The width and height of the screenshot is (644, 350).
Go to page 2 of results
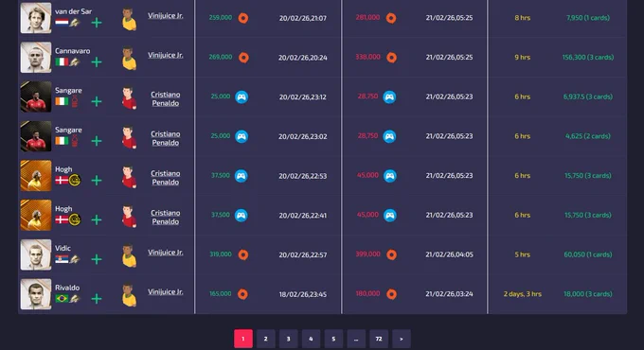click(266, 339)
